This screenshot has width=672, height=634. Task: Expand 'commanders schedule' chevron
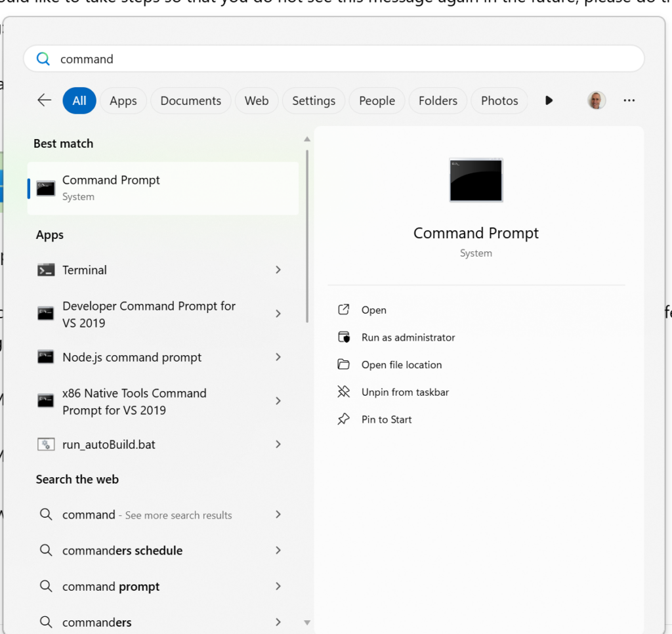pyautogui.click(x=278, y=550)
